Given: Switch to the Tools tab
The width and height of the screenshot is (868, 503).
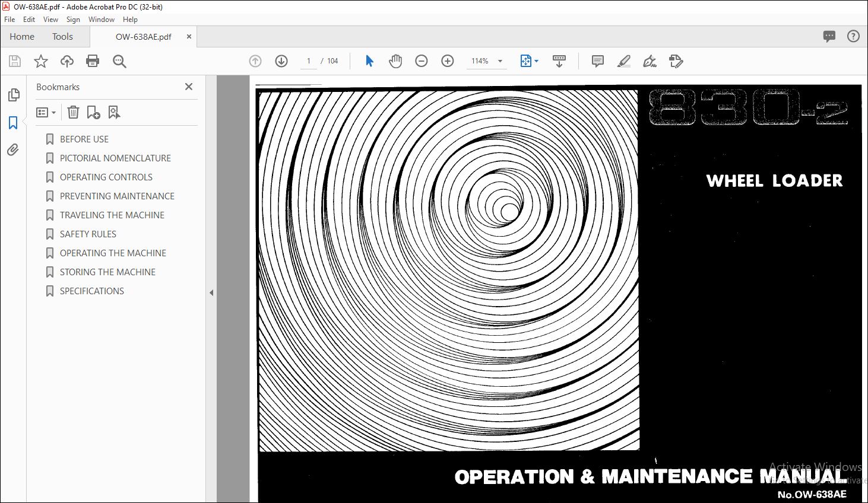Looking at the screenshot, I should click(62, 36).
